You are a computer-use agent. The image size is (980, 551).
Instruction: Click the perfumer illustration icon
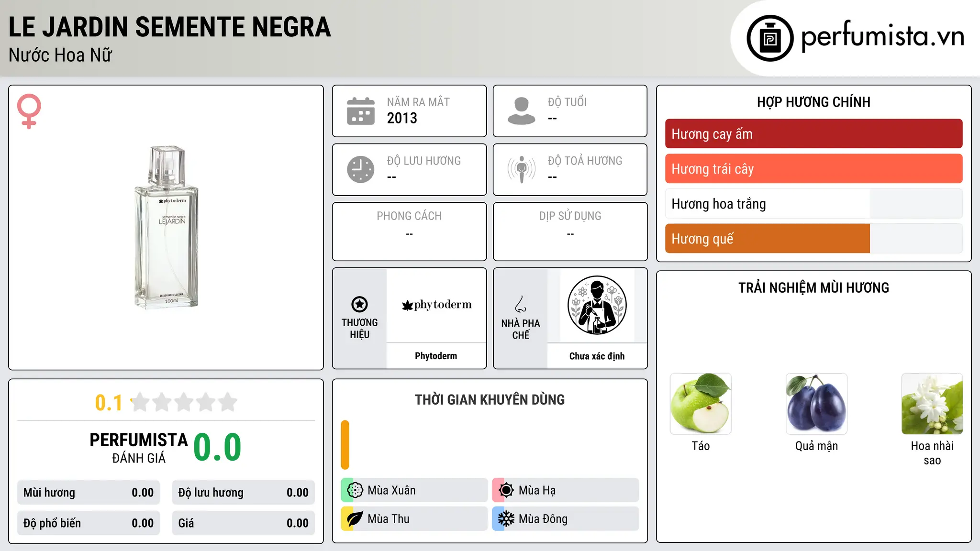[x=597, y=305]
